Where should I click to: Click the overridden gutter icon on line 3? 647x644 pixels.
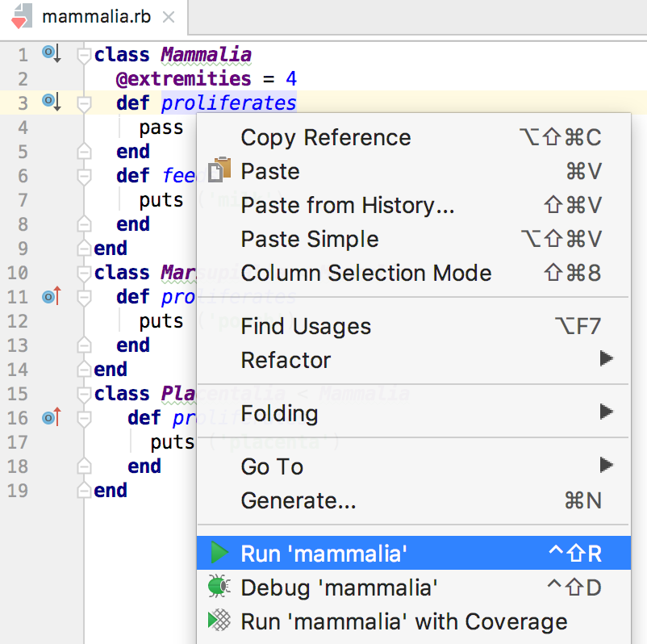(x=51, y=102)
